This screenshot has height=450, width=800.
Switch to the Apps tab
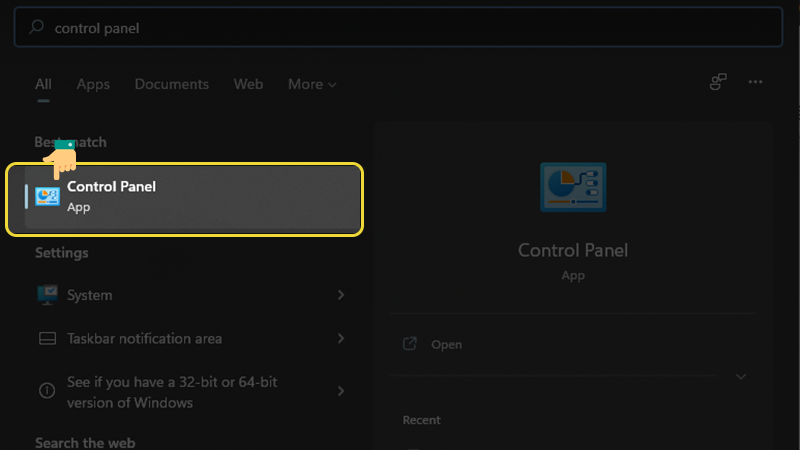coord(93,84)
